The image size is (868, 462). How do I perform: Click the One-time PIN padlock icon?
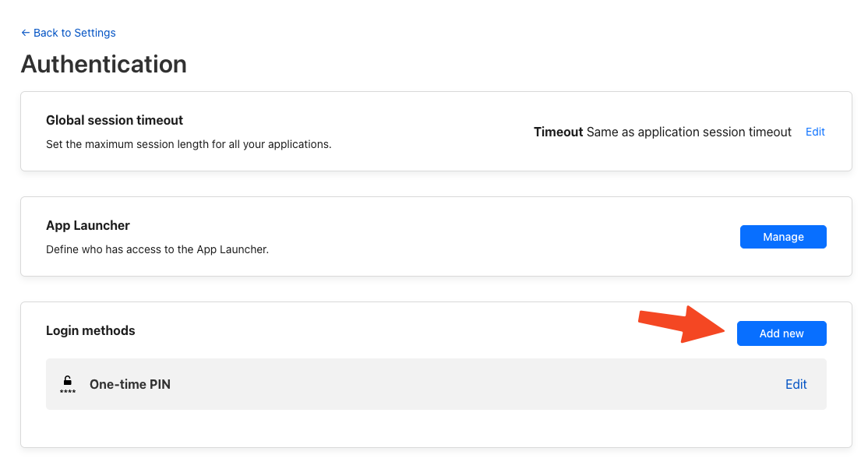(68, 380)
